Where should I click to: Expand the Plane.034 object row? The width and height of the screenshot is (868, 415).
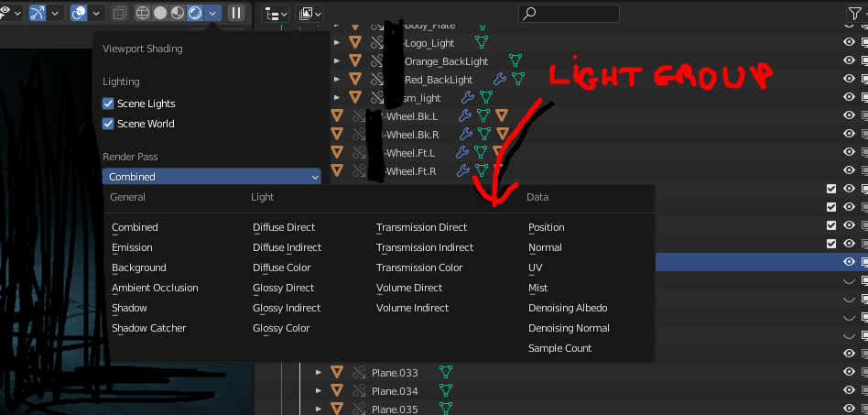[319, 390]
